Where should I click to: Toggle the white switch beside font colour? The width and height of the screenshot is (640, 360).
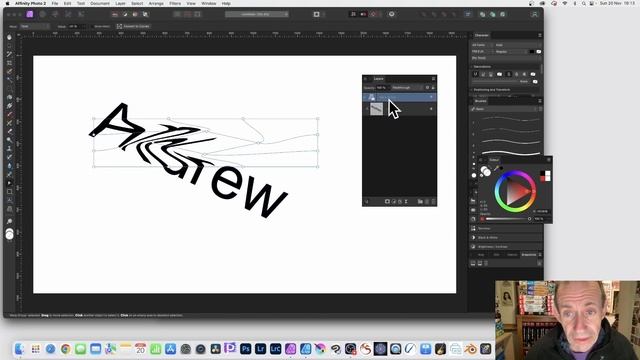(539, 52)
